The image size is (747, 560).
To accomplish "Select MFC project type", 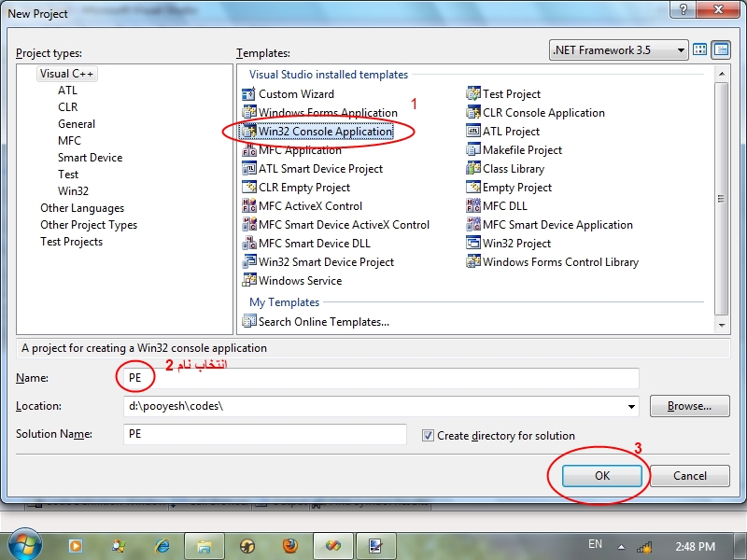I will click(69, 141).
